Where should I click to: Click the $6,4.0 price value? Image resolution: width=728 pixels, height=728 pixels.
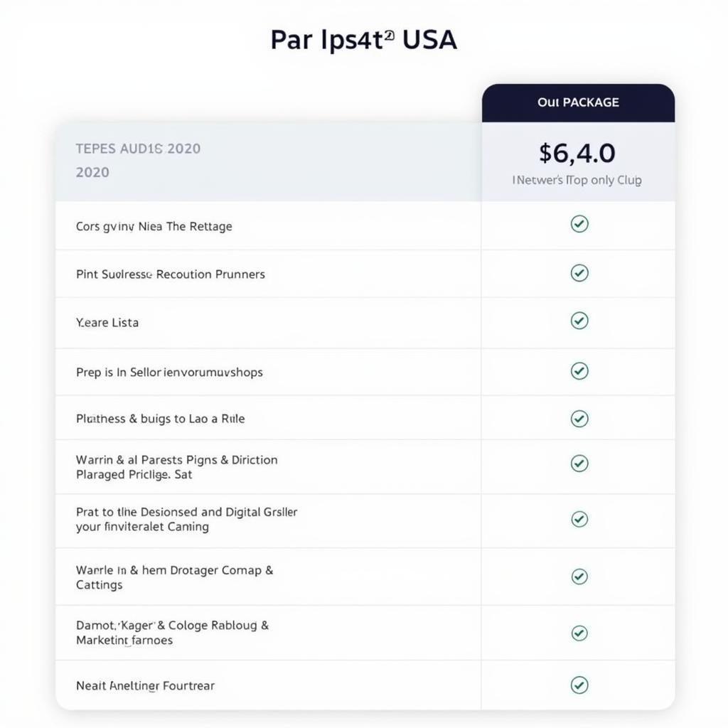(x=577, y=154)
